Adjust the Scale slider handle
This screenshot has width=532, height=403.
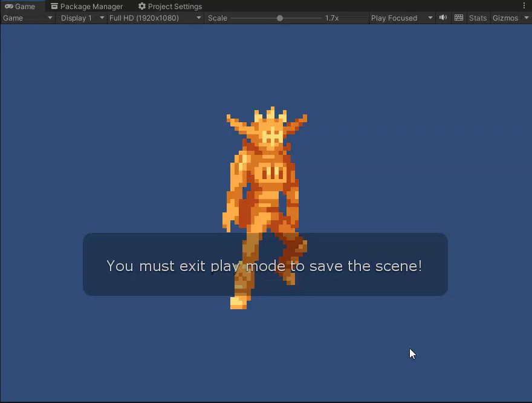pos(279,18)
